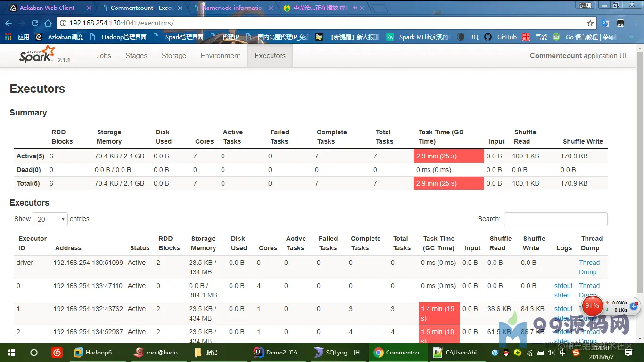Open the Spark MLlib bookmark
The image size is (644, 362).
click(418, 37)
